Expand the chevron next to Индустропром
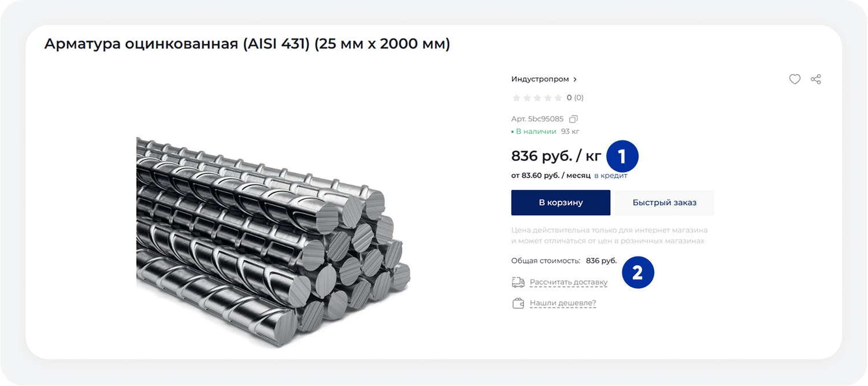The height and width of the screenshot is (386, 868). click(x=575, y=79)
